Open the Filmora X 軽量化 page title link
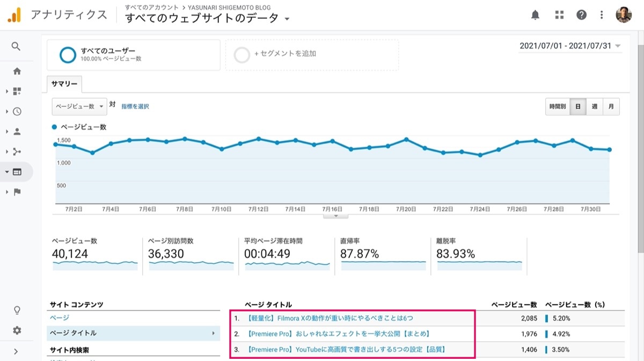644x361 pixels. tap(330, 318)
